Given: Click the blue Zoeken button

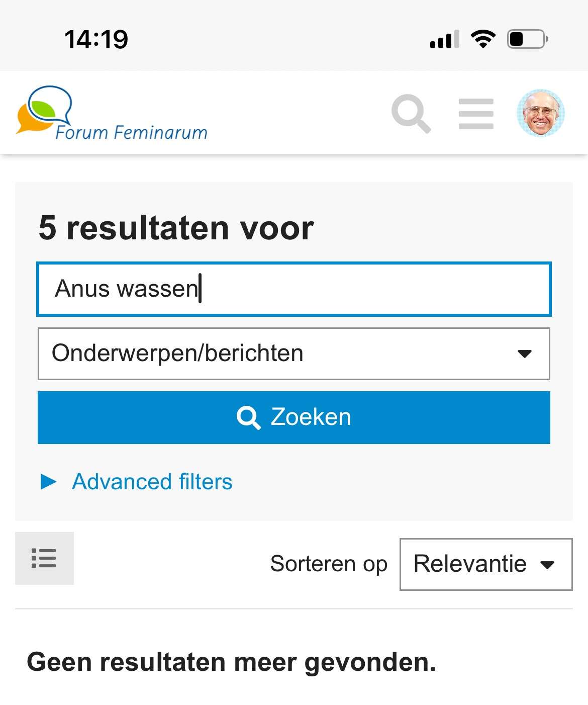Looking at the screenshot, I should [294, 417].
